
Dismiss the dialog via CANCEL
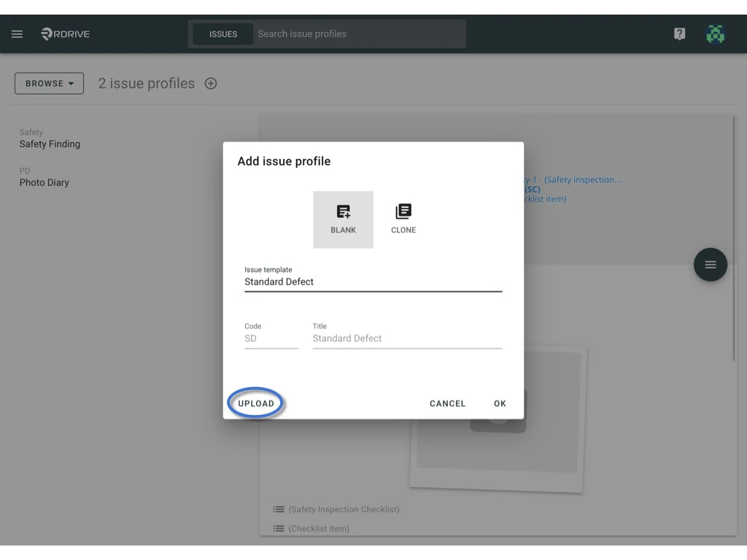coord(447,402)
